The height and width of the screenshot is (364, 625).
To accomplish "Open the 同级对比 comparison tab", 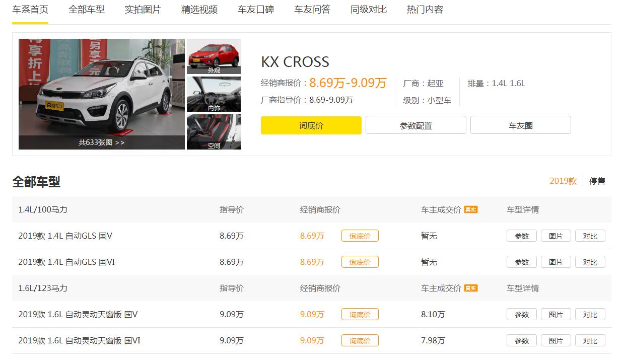I will [x=367, y=9].
